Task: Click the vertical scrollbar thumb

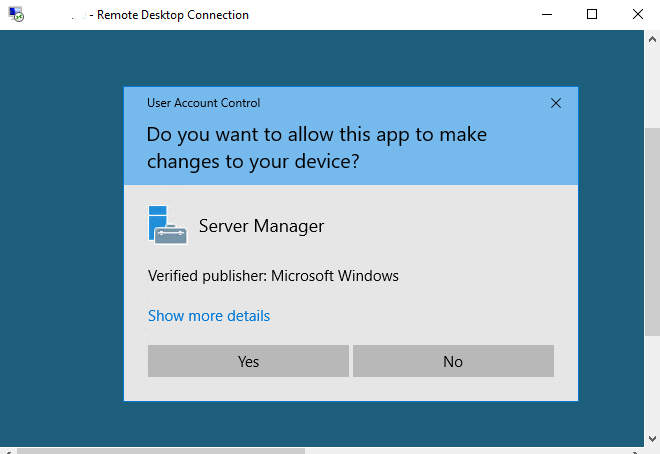Action: click(652, 232)
